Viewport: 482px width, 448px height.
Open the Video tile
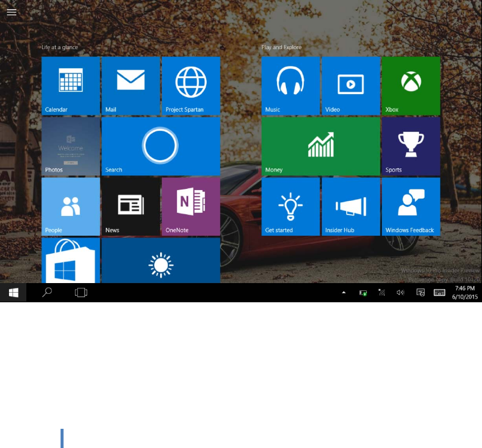351,86
